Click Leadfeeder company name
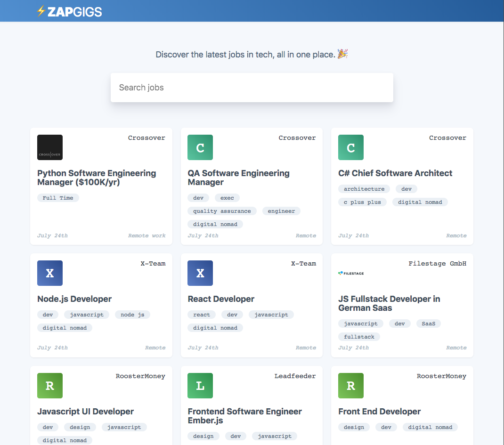This screenshot has width=504, height=445. 295,376
